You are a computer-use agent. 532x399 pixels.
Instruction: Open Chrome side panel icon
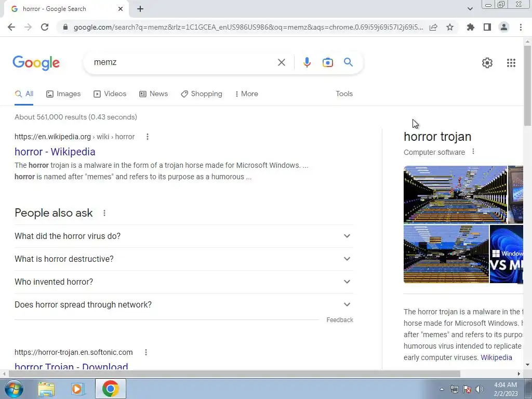[x=487, y=27]
